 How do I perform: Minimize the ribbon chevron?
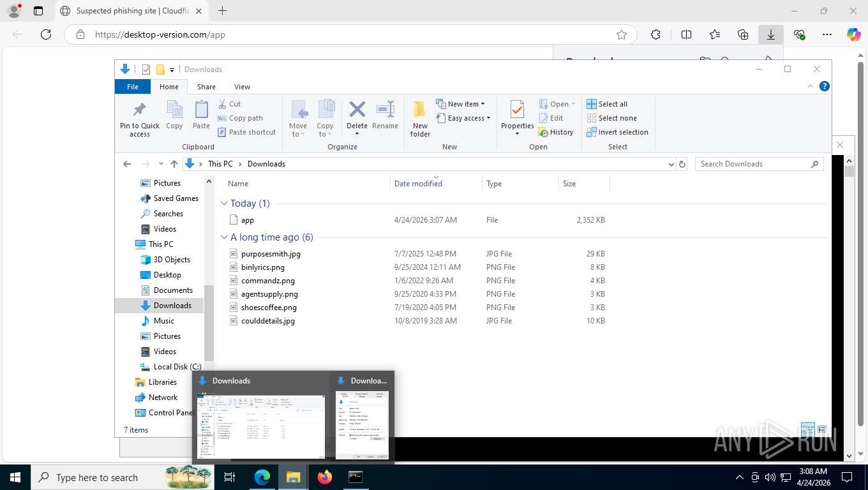(811, 87)
